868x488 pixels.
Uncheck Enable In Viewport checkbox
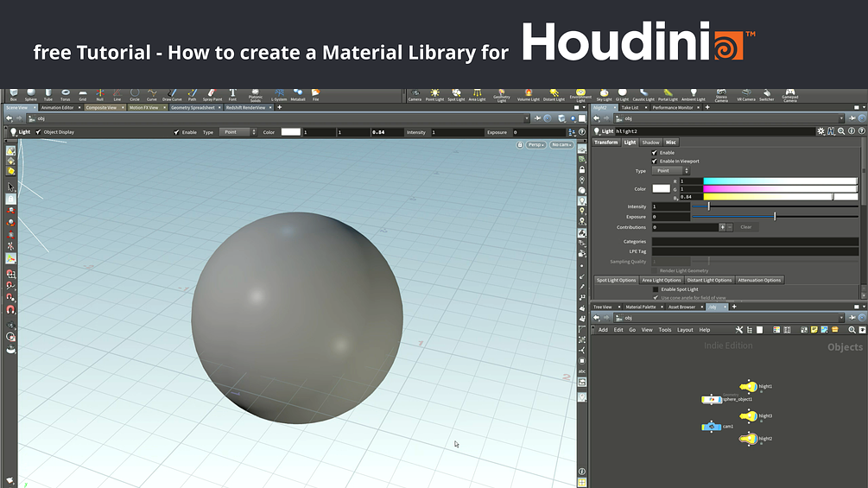pyautogui.click(x=655, y=161)
